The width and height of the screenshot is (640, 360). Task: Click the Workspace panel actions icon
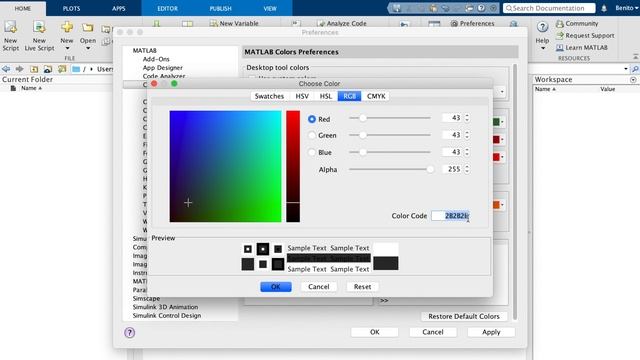[633, 80]
